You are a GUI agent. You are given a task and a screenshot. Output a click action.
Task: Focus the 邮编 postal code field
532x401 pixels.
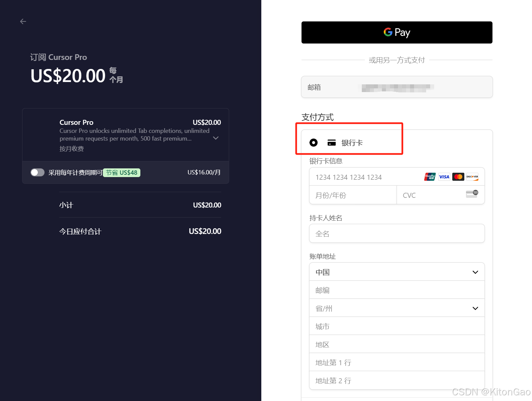point(397,290)
